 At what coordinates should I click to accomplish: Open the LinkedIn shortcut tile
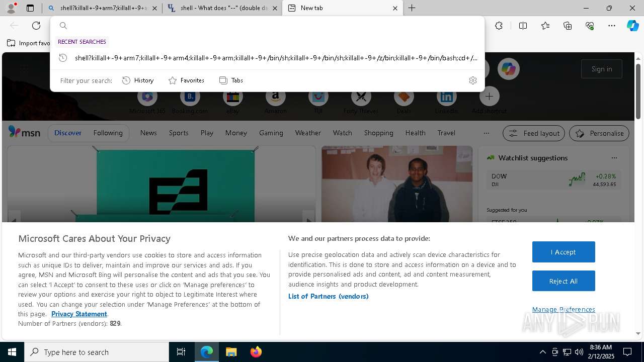click(446, 100)
